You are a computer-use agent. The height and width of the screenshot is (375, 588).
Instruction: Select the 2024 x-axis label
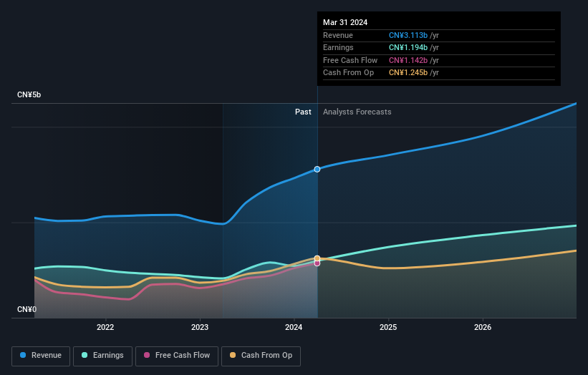tap(294, 327)
